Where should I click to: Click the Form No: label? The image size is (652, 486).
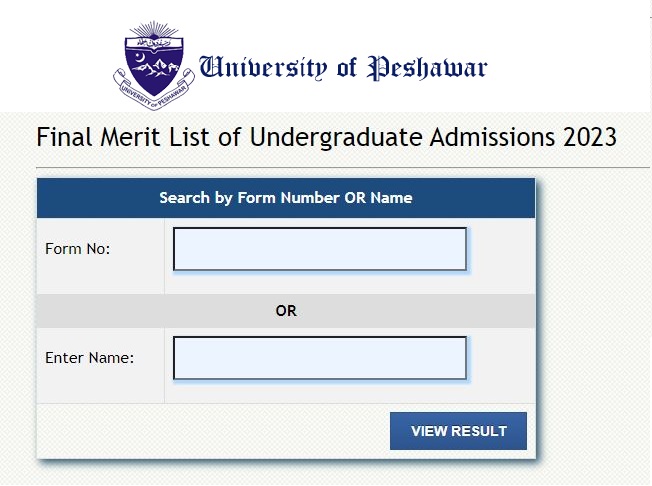(x=78, y=249)
